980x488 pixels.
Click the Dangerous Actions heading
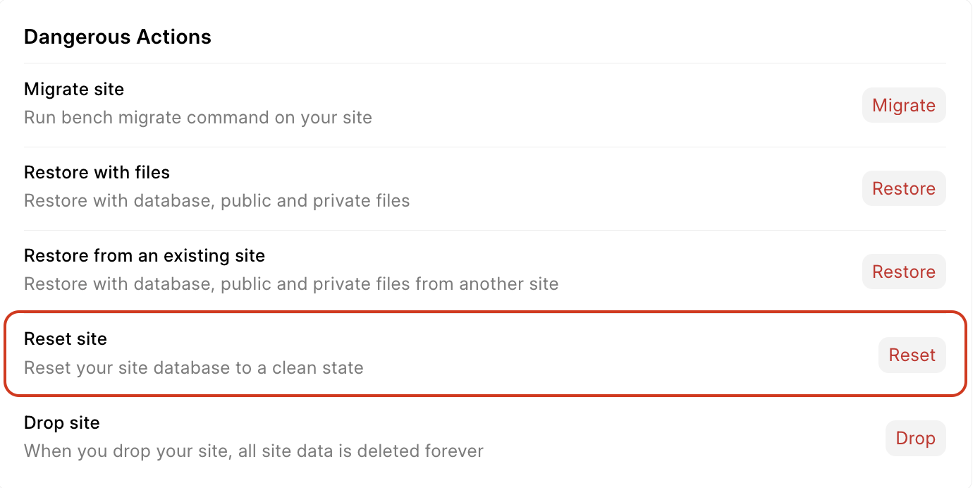[x=117, y=37]
